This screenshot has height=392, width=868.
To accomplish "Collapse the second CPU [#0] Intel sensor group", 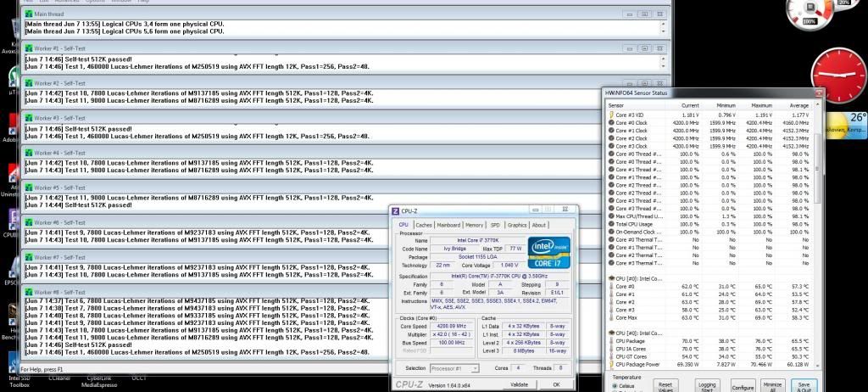I will (x=611, y=333).
